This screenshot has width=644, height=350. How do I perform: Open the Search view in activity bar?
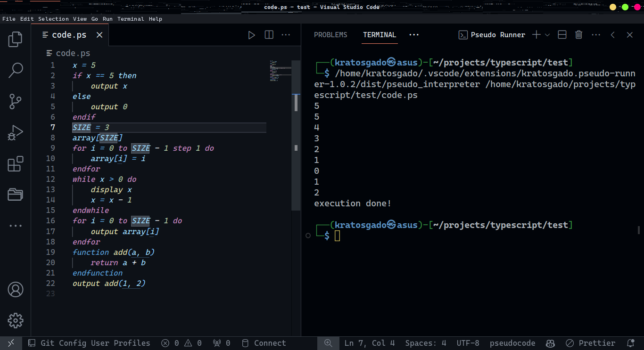(15, 70)
